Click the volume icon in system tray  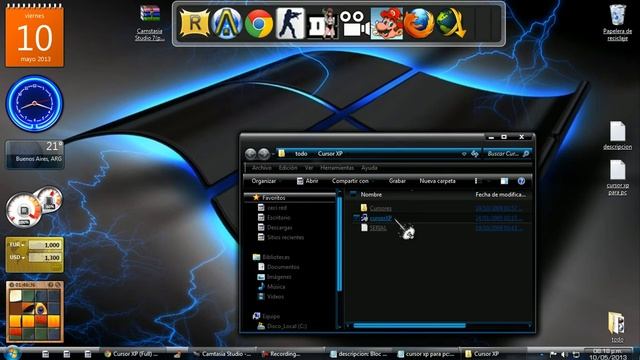pos(564,354)
